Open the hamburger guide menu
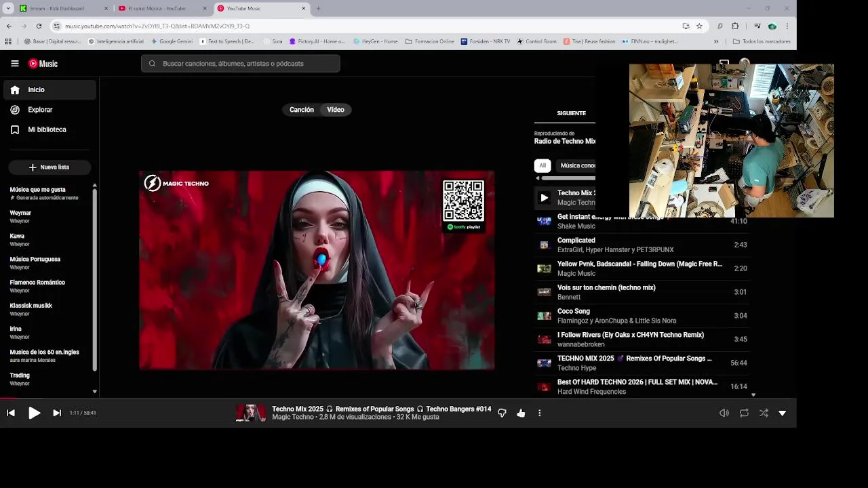 coord(14,64)
